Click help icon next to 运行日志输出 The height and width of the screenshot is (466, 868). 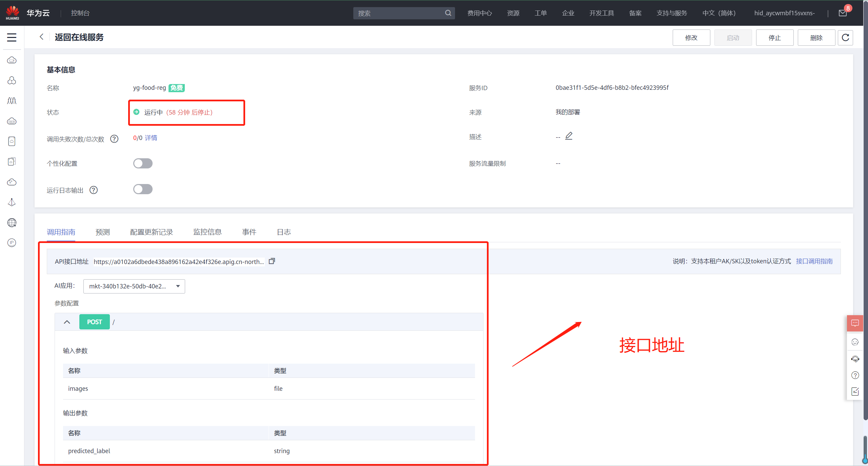[x=94, y=190]
